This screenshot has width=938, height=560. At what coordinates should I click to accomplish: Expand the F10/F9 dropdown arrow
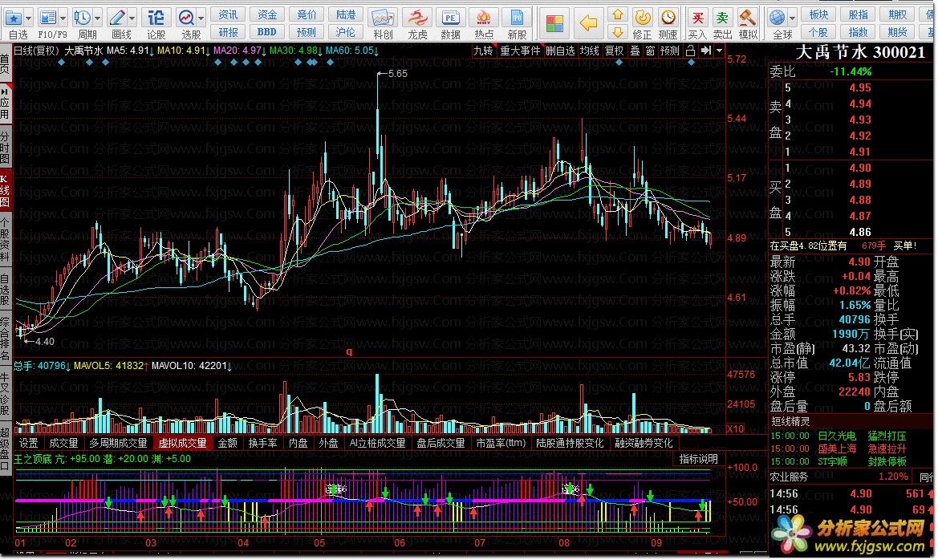click(x=63, y=18)
